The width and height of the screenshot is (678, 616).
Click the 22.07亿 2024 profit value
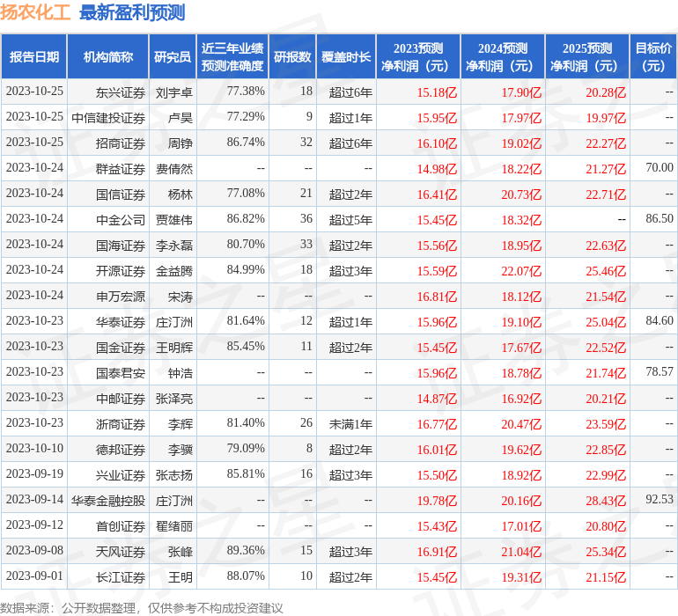tap(521, 271)
